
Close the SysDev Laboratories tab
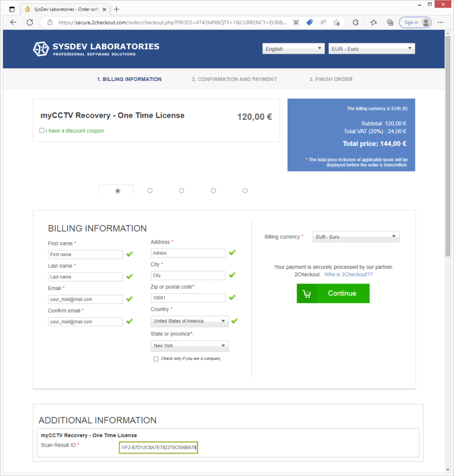pos(104,10)
